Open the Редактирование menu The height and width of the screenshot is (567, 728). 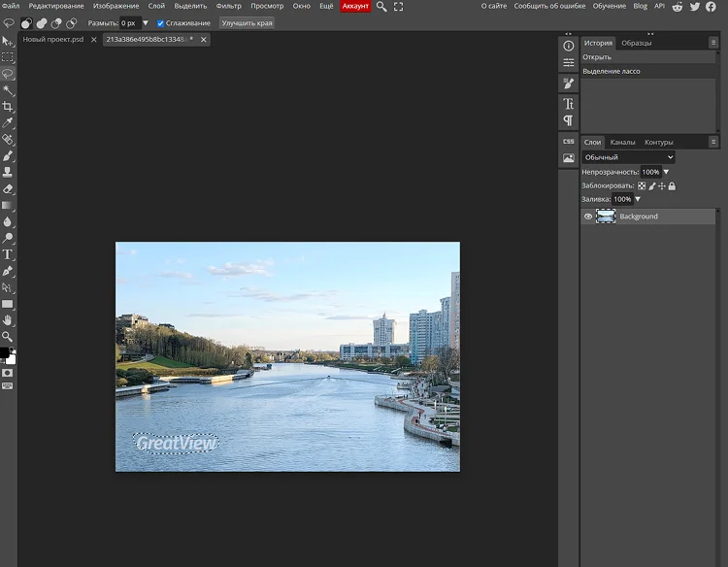[56, 6]
